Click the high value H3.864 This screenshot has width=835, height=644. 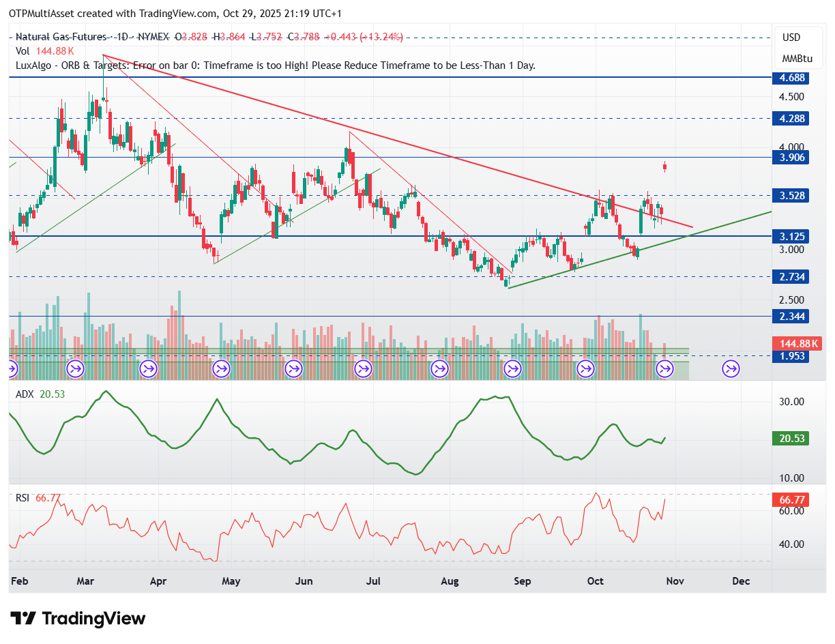click(x=231, y=37)
